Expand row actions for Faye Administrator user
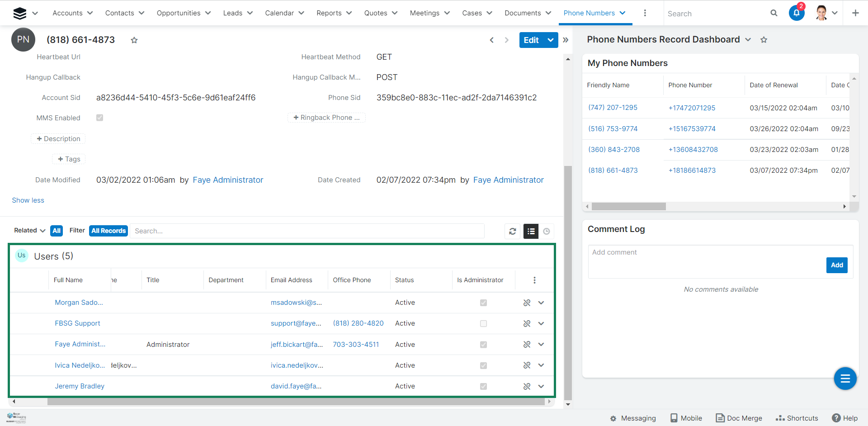The image size is (868, 426). (x=541, y=345)
